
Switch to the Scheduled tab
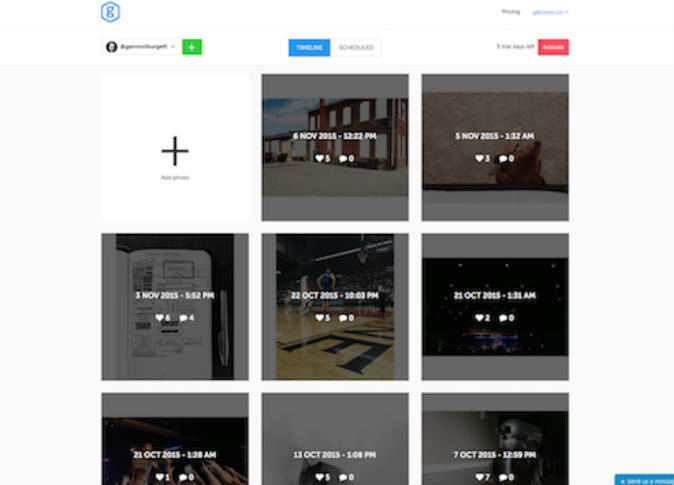356,47
